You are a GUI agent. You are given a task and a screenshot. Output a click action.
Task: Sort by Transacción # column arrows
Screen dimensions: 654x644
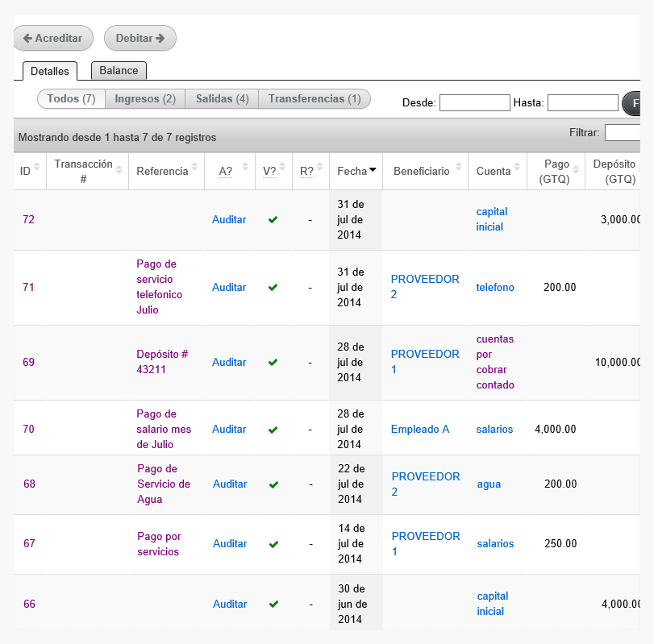coord(119,169)
